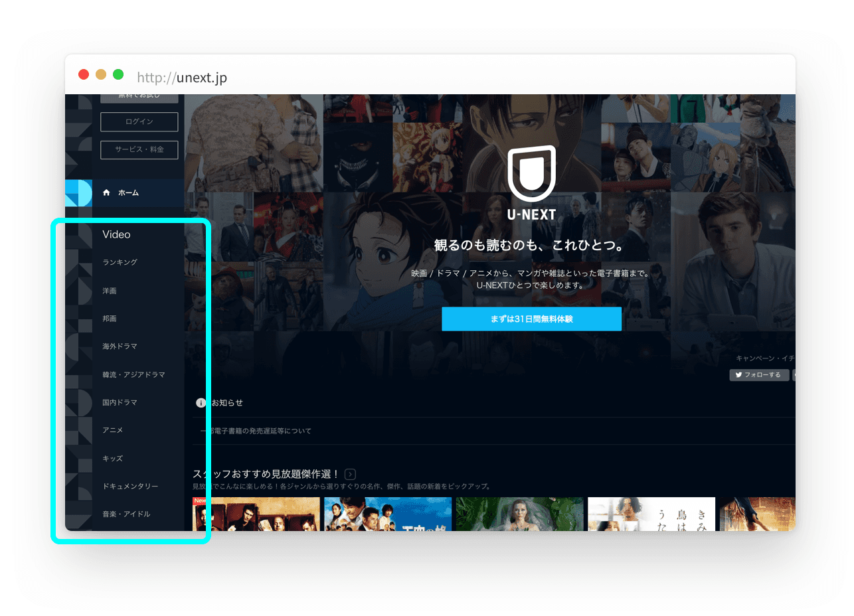Click the yellow minimize window button

click(101, 74)
